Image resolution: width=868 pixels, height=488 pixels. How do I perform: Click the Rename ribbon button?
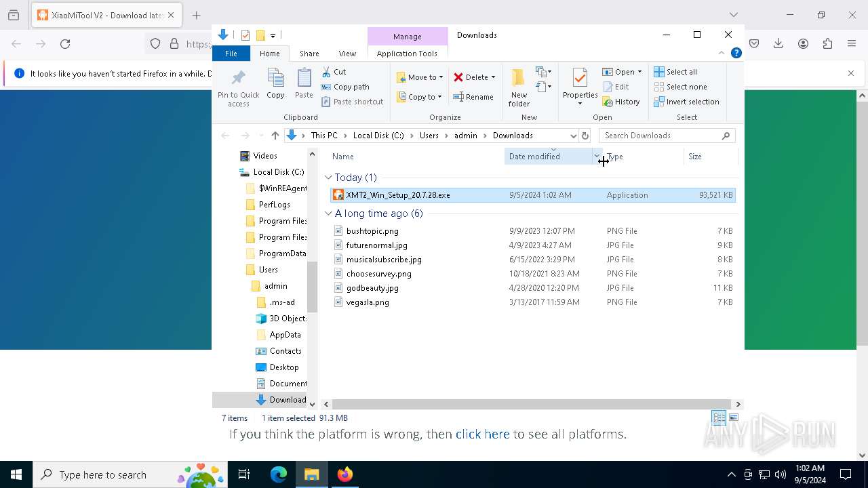pos(473,97)
